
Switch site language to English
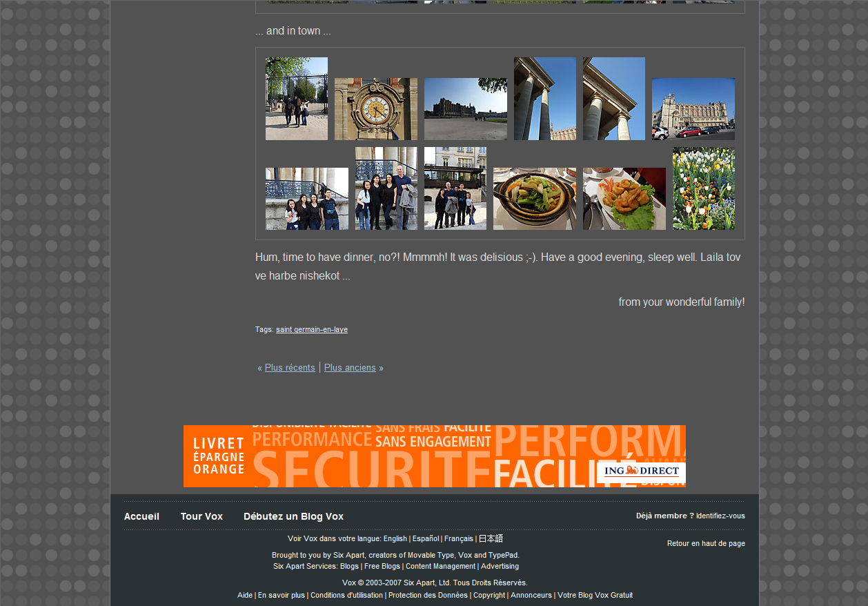click(395, 539)
